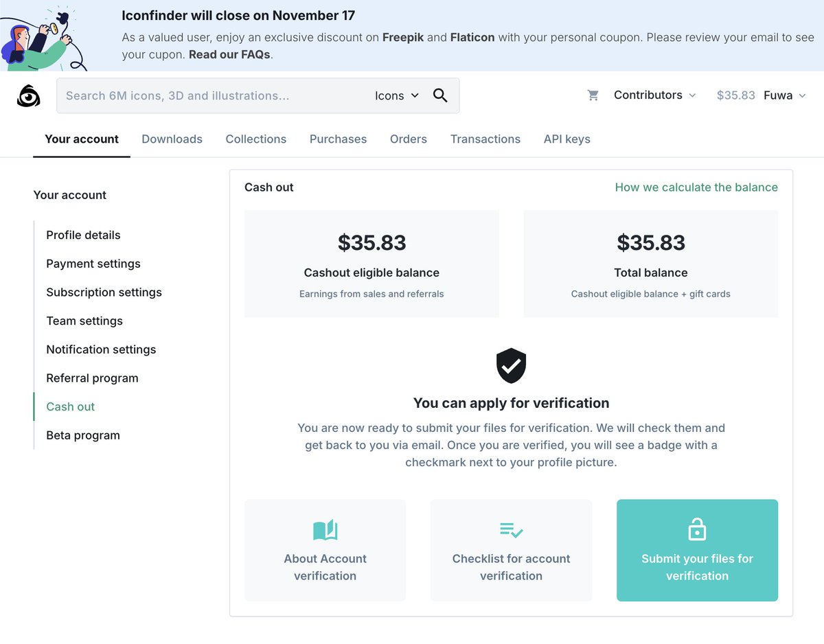Open the shopping cart icon
Image resolution: width=824 pixels, height=644 pixels.
[x=593, y=95]
